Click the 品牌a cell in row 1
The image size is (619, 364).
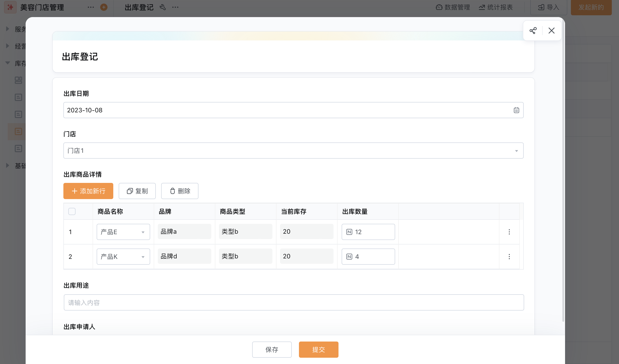(x=184, y=231)
